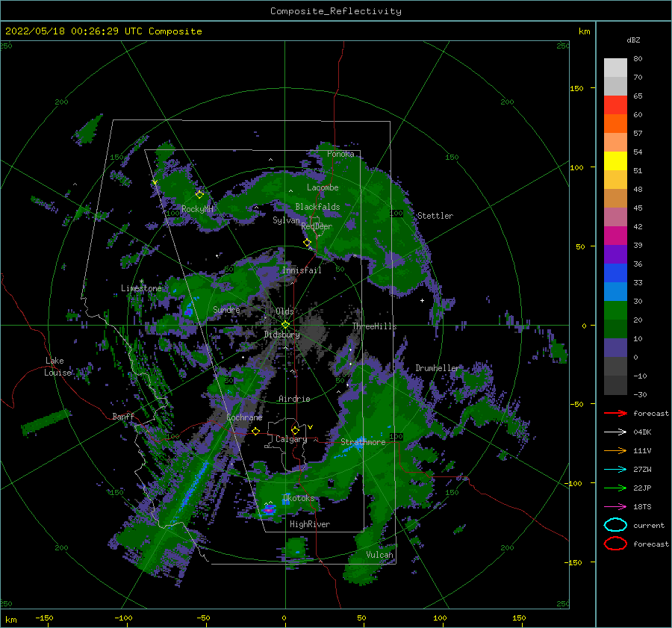This screenshot has height=628, width=672.
Task: Click the red forecast arrow in legend
Action: click(x=615, y=413)
